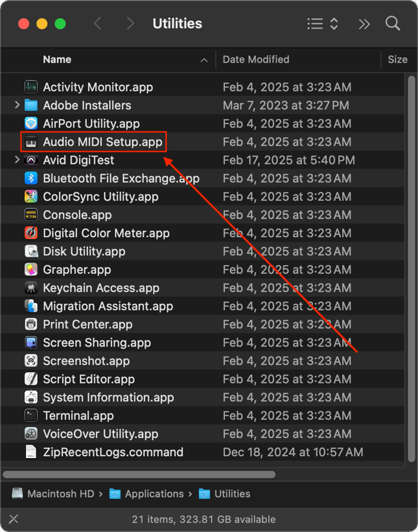This screenshot has height=532, width=418.
Task: Click the Terminal app icon
Action: [31, 416]
